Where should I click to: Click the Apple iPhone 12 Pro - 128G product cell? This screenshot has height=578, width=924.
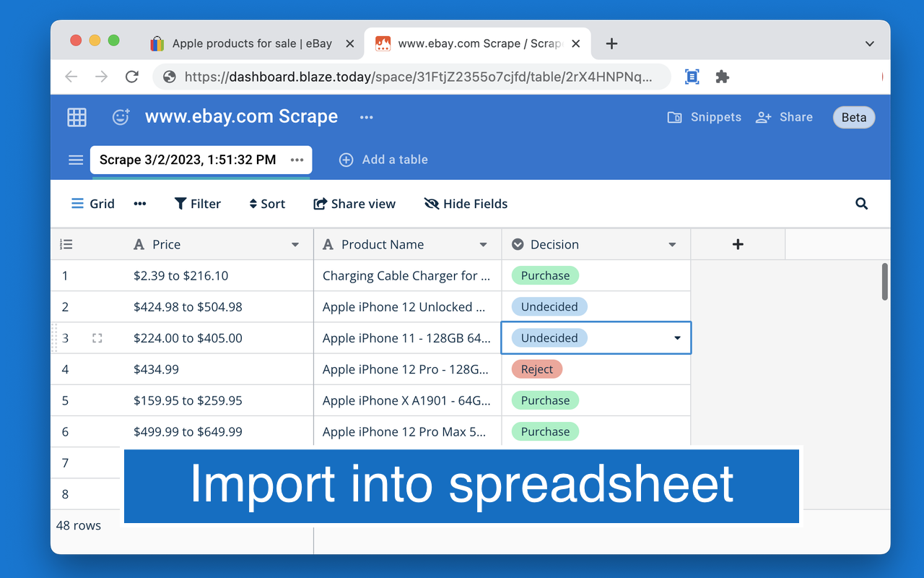[x=408, y=369]
